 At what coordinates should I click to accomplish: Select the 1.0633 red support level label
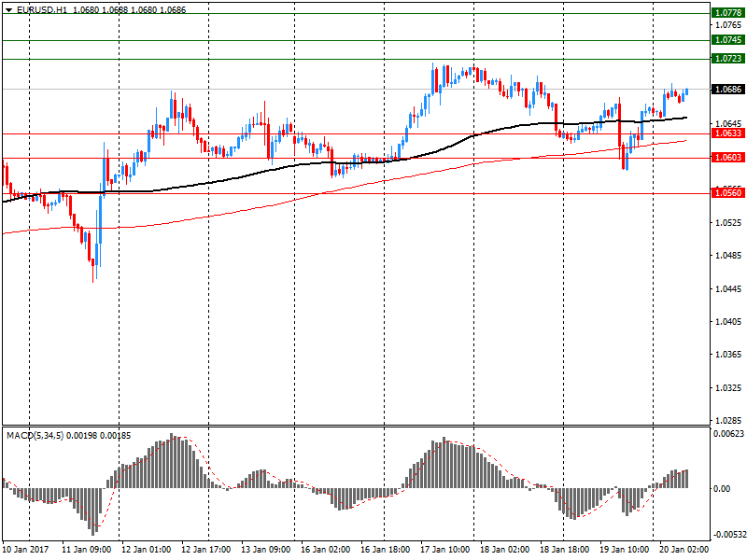coord(728,133)
